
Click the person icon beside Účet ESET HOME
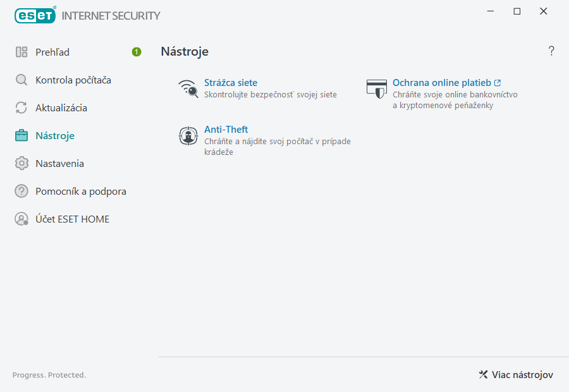(21, 219)
